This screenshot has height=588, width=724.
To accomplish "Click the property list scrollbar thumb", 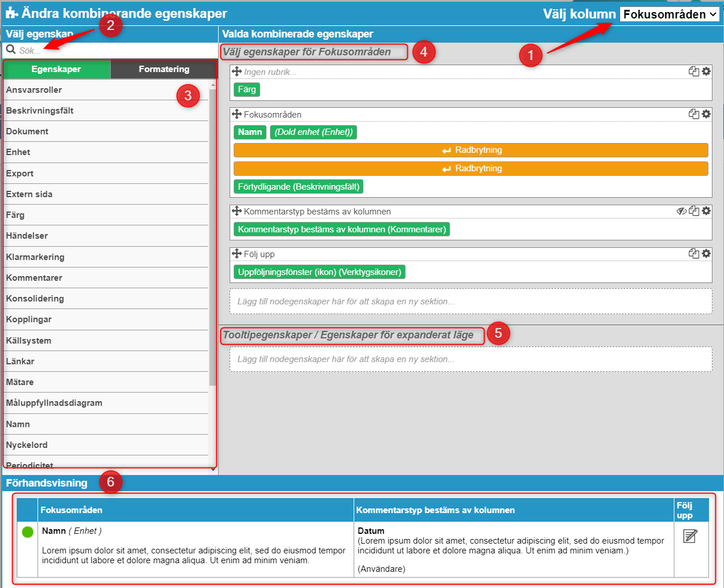I will (213, 236).
